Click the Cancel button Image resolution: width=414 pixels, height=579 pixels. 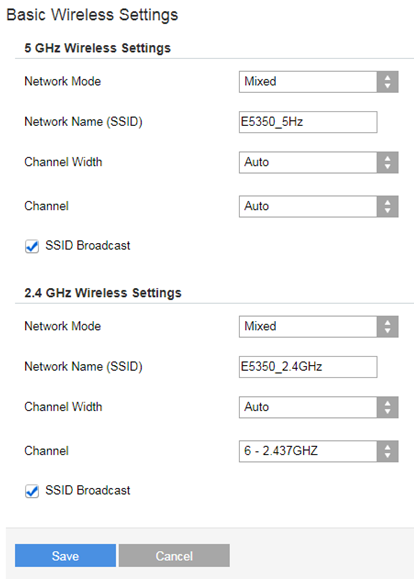coord(174,555)
